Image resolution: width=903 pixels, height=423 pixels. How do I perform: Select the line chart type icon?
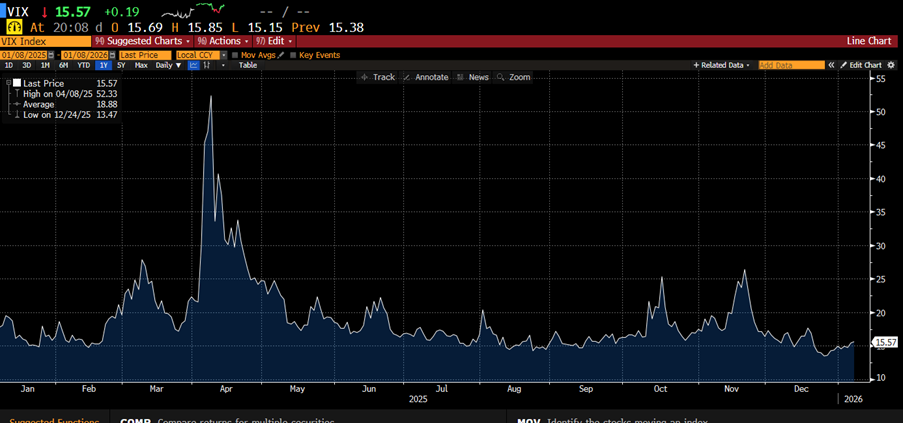tap(194, 65)
